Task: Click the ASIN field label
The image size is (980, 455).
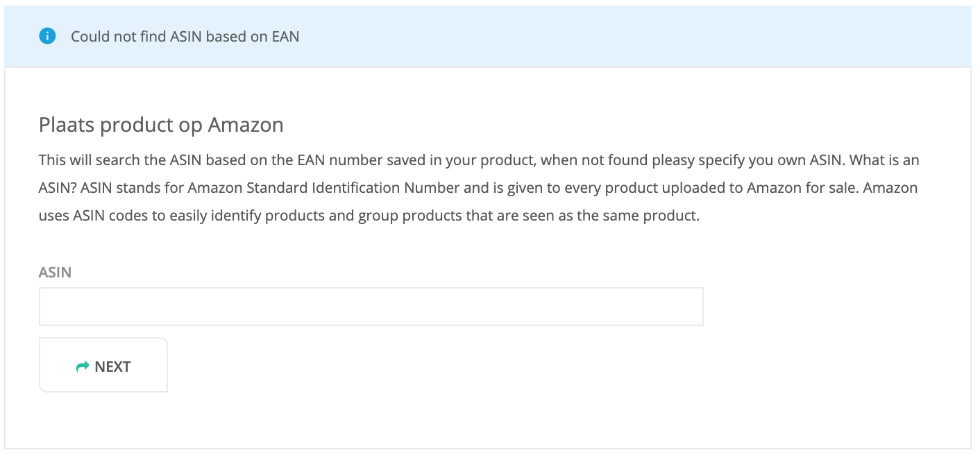Action: pos(55,273)
